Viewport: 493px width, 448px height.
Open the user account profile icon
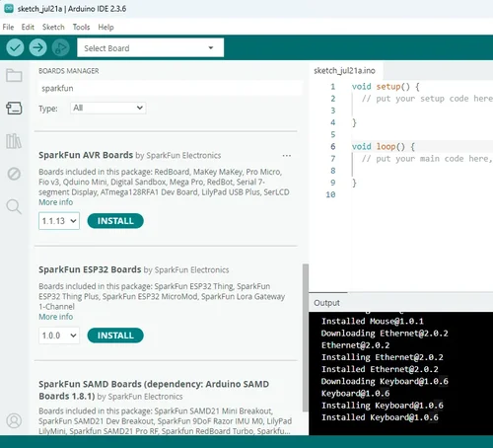(x=14, y=420)
